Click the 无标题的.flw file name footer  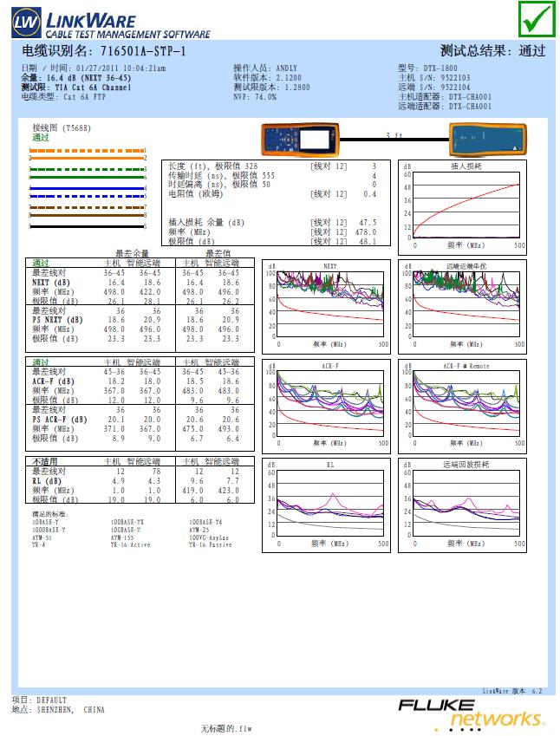(x=225, y=729)
